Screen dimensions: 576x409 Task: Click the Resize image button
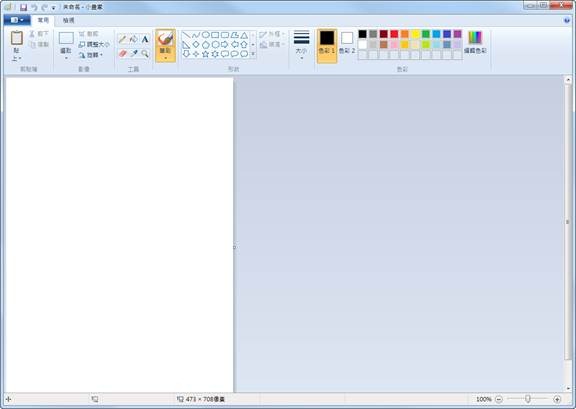[x=94, y=44]
